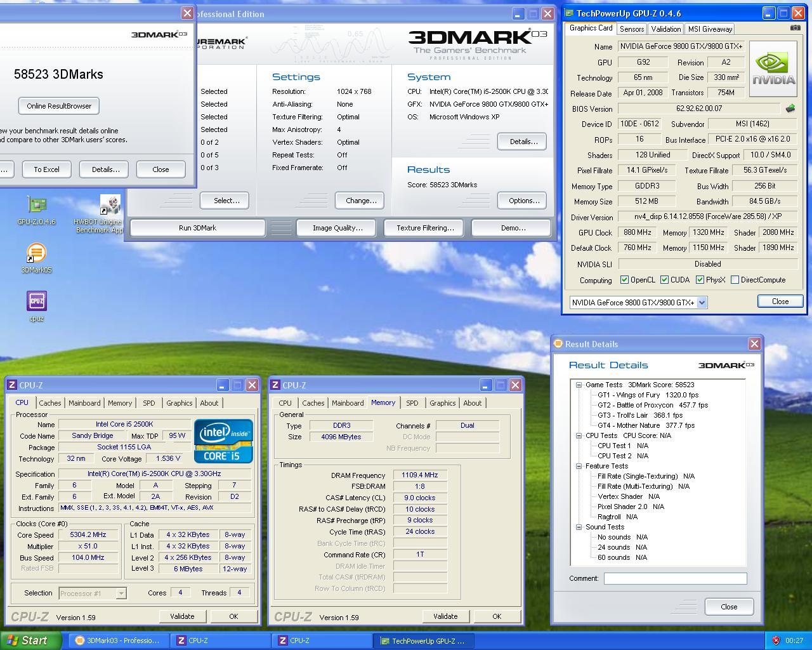
Task: Open the GPU-Z.0.4.6 desktop icon
Action: [x=36, y=210]
